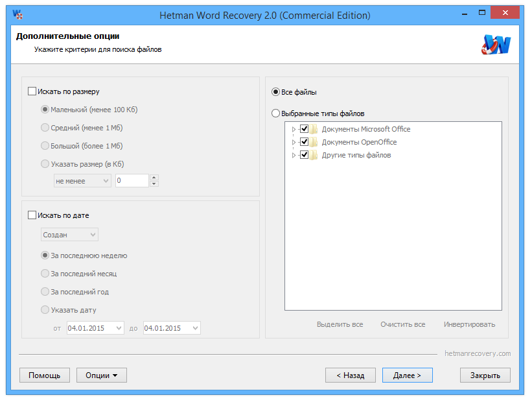Open the Создан date type dropdown
This screenshot has height=404, width=532.
pos(69,235)
